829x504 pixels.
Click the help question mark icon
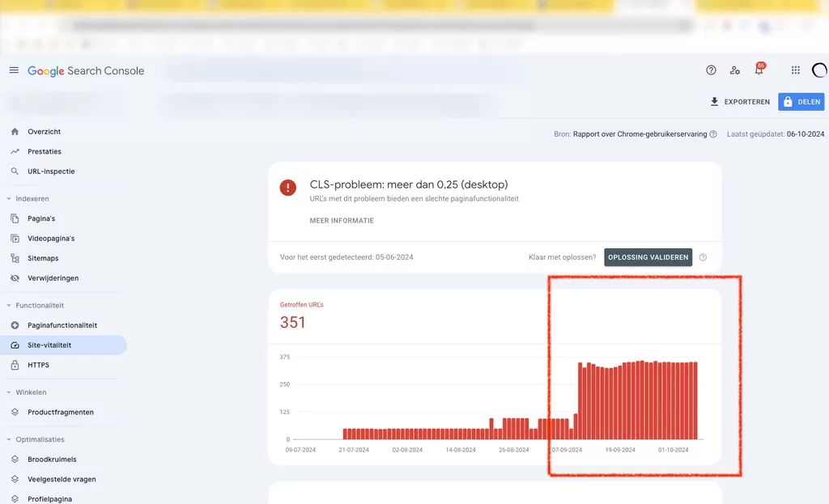(711, 70)
